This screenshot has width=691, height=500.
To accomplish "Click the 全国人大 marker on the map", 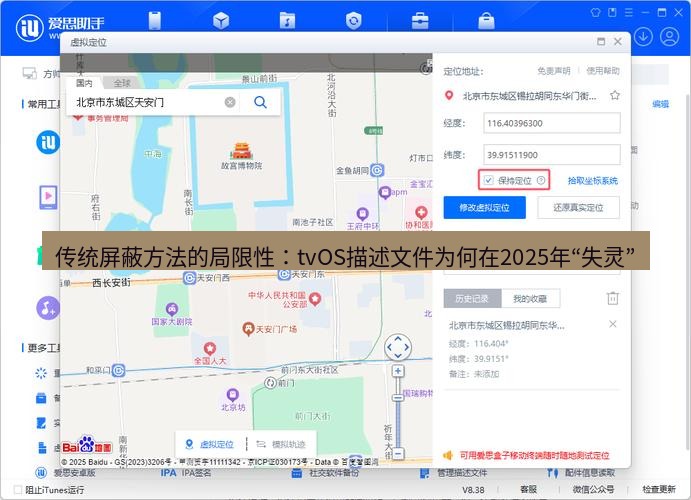I will 210,348.
